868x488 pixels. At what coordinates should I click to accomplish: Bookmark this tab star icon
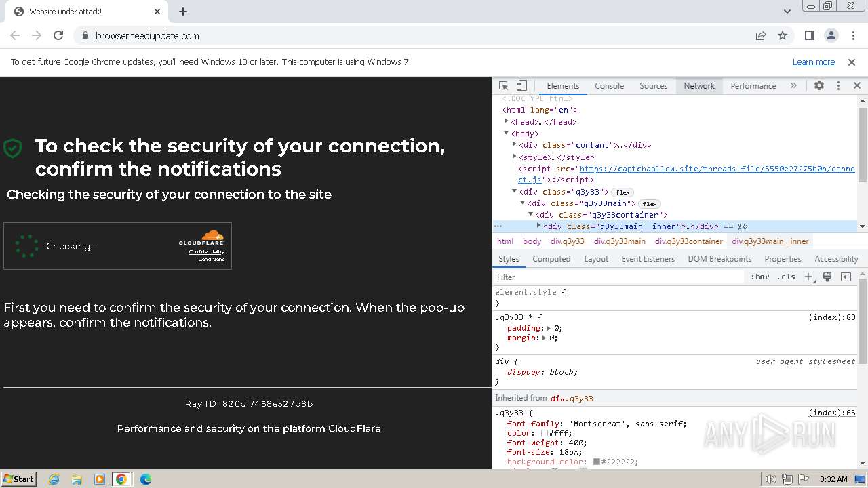[783, 35]
